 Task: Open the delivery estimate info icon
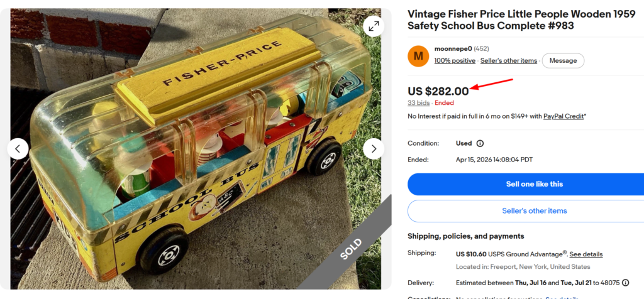click(626, 283)
